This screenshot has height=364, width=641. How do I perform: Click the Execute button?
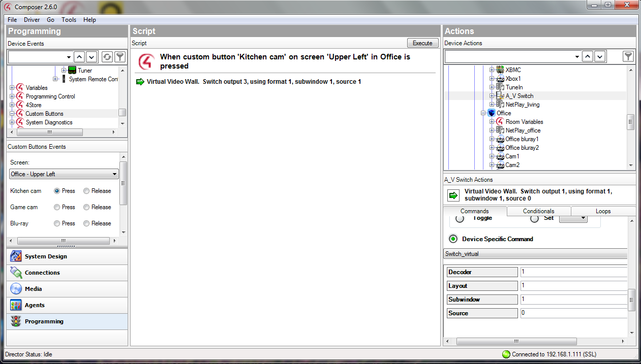point(422,43)
